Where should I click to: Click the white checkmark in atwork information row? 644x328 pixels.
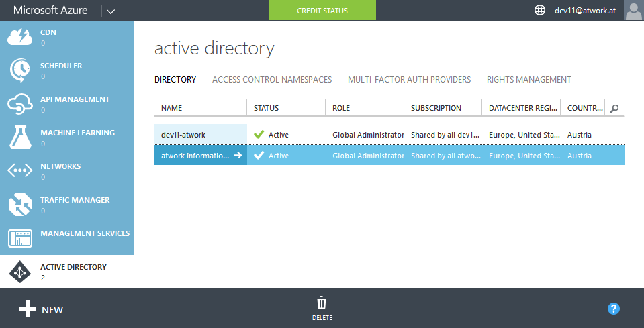(x=259, y=156)
